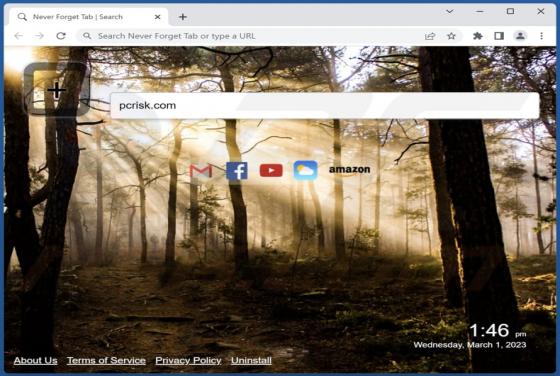The width and height of the screenshot is (560, 376).
Task: Go back to the previous page
Action: click(19, 36)
